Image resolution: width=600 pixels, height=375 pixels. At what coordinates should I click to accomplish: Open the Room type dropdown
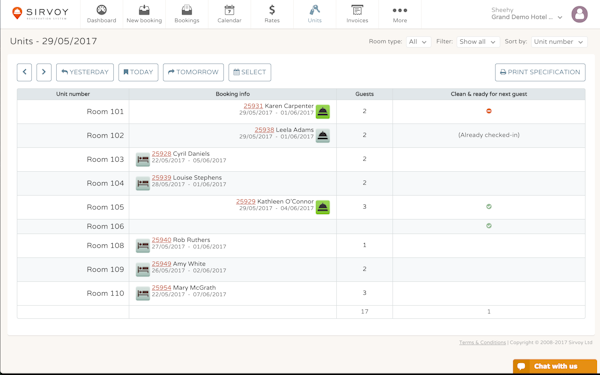418,42
